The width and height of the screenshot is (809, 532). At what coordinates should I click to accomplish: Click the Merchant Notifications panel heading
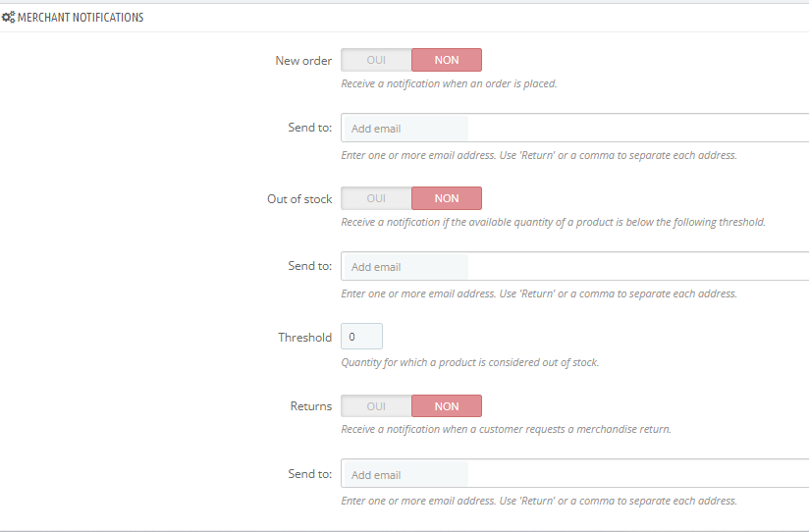coord(81,18)
